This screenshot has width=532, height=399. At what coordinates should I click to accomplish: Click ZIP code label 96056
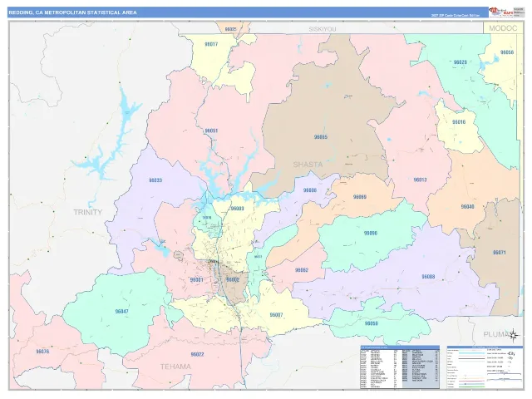pyautogui.click(x=507, y=52)
